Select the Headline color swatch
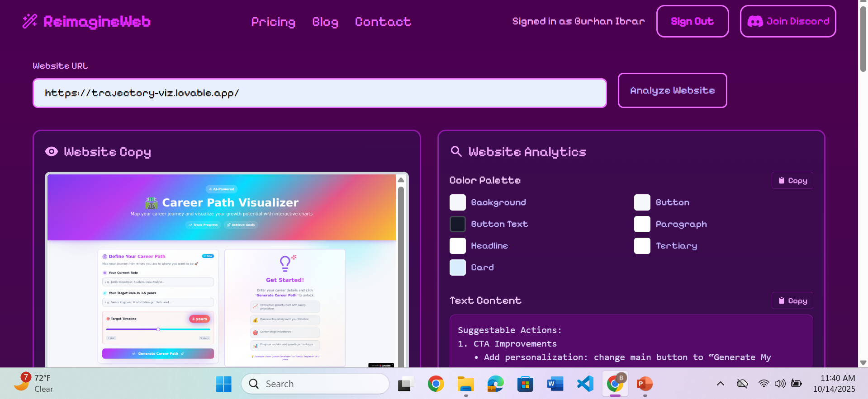868x399 pixels. 458,246
